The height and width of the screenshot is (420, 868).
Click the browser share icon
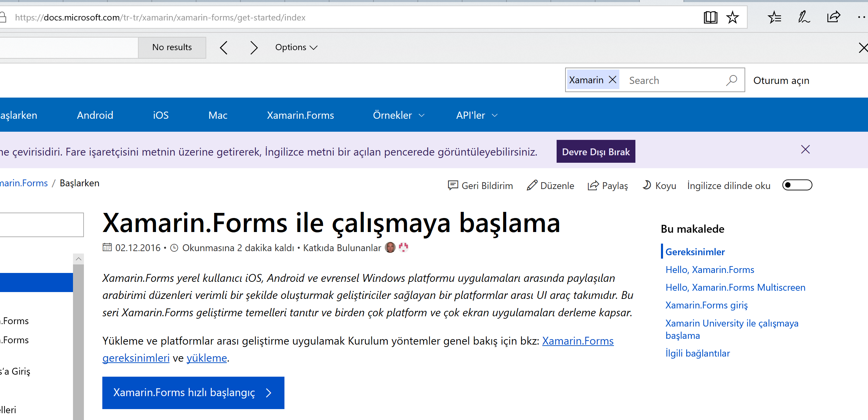[x=834, y=17]
